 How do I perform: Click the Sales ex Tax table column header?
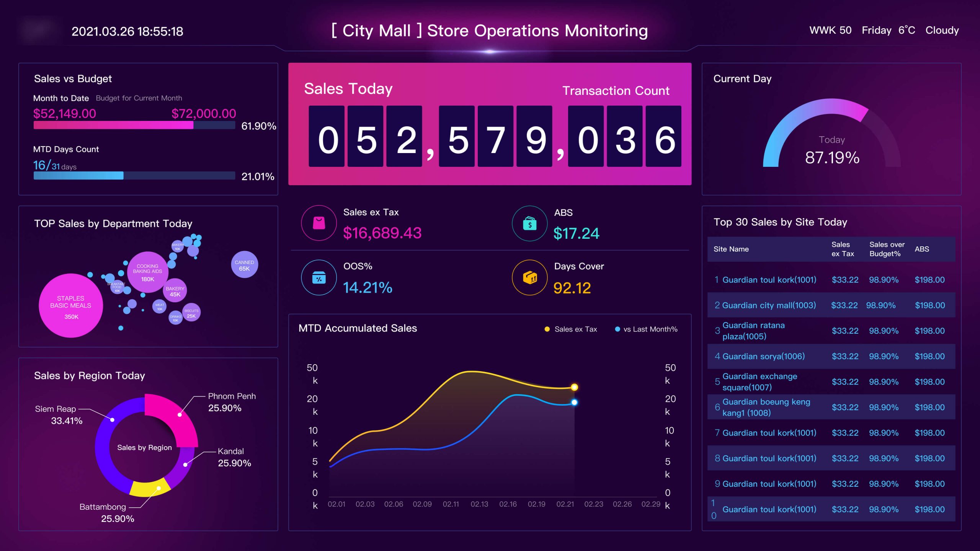843,249
